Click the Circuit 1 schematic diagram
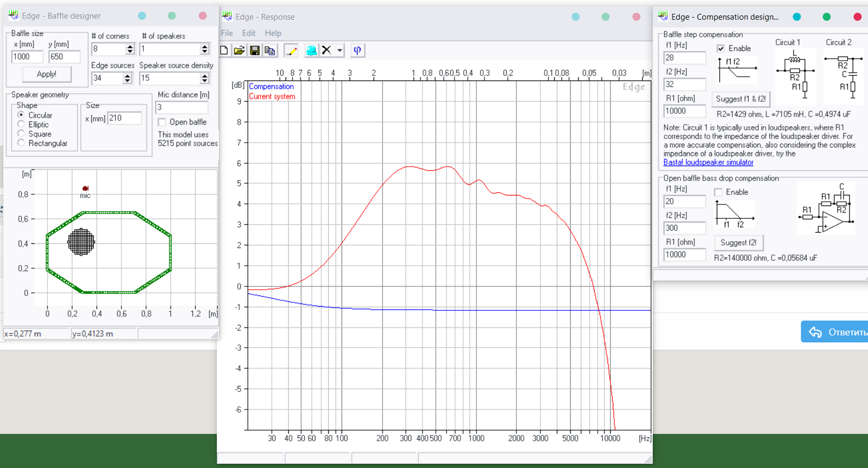The height and width of the screenshot is (468, 868). point(794,76)
